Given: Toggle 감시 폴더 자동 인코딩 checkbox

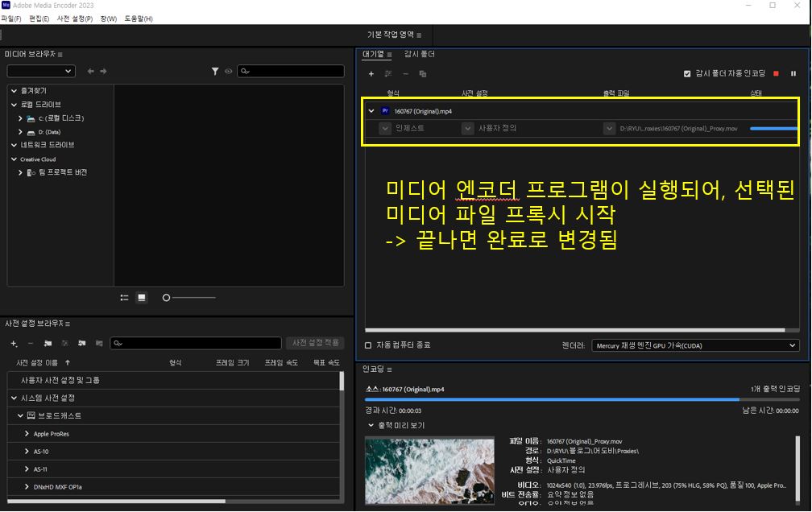Looking at the screenshot, I should (x=687, y=73).
